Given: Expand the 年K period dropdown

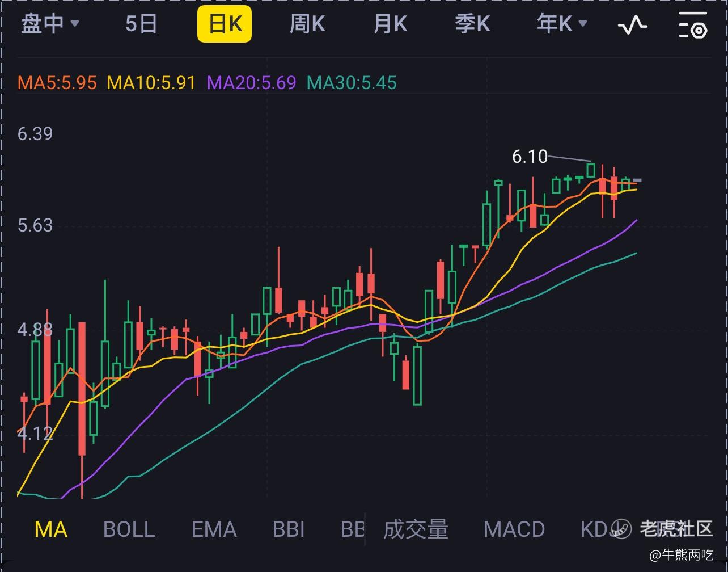Looking at the screenshot, I should coord(562,24).
